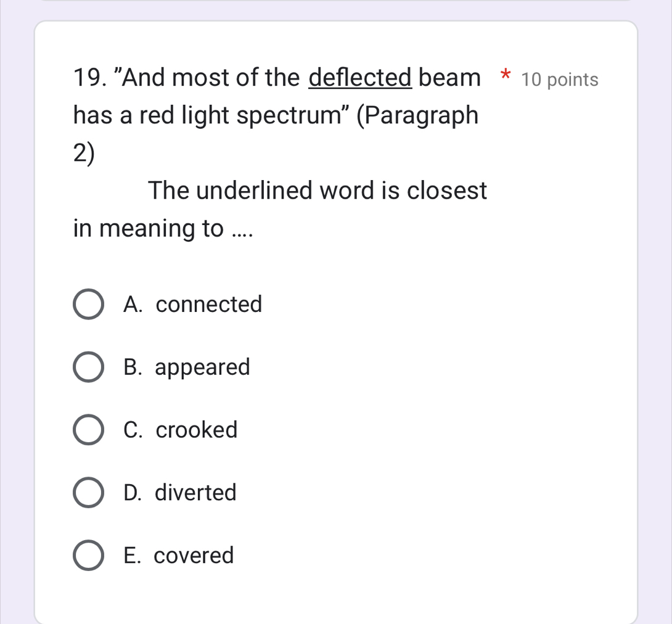The height and width of the screenshot is (624, 672).
Task: Select the E. covered radio button
Action: (89, 556)
